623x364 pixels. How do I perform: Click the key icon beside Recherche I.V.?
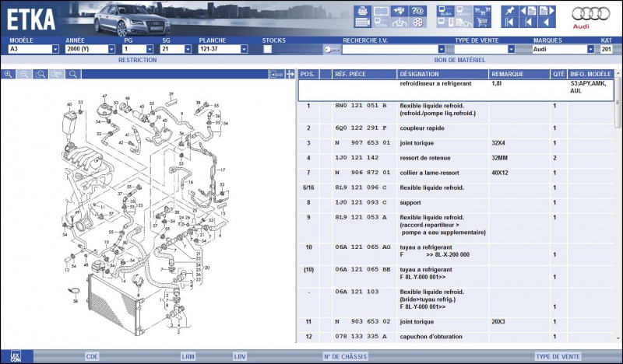point(332,49)
